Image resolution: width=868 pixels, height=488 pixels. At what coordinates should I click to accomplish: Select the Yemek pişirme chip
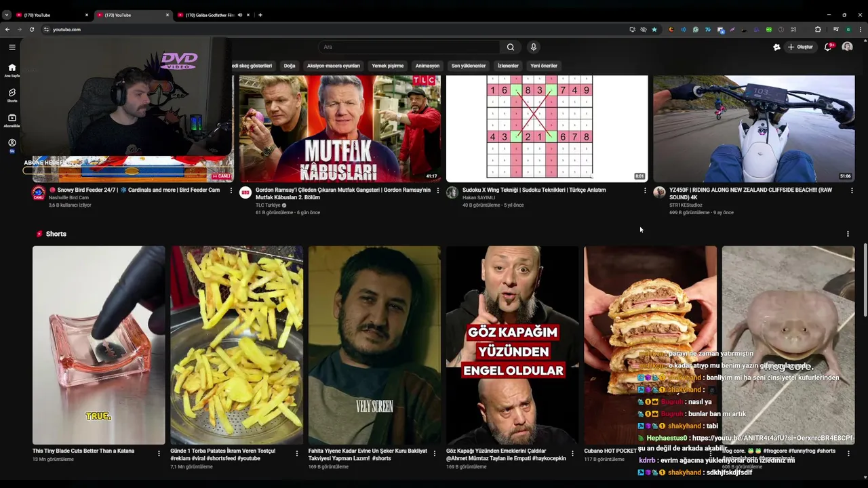(x=388, y=66)
